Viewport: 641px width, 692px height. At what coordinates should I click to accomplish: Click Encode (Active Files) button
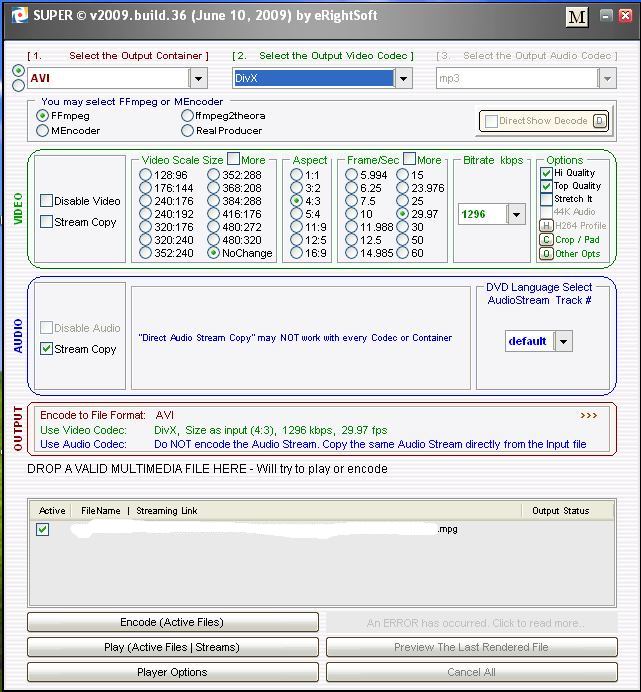coord(173,622)
